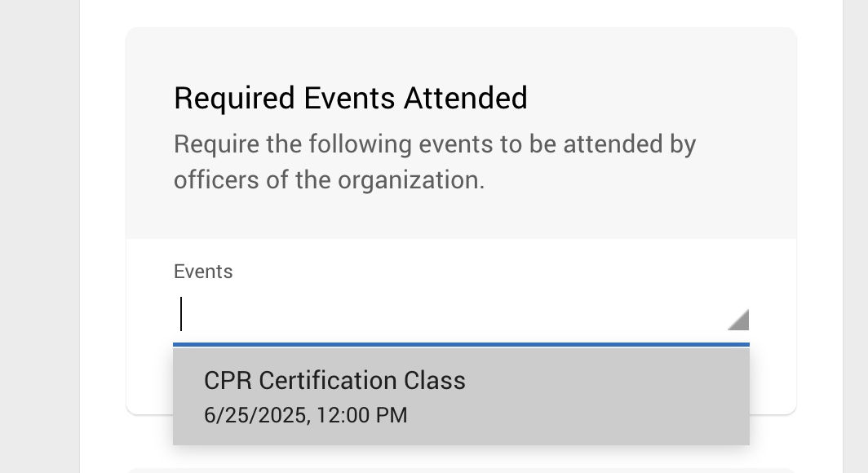Click the Required Events Attended heading

point(351,99)
